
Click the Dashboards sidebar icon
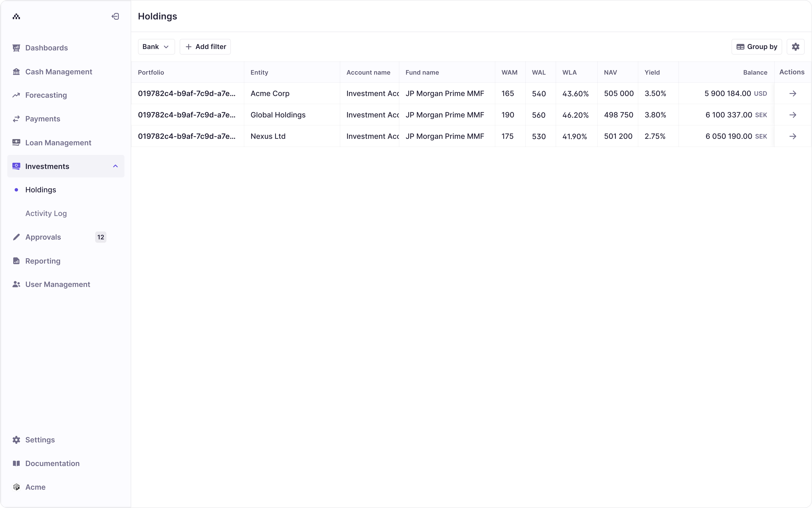point(16,48)
